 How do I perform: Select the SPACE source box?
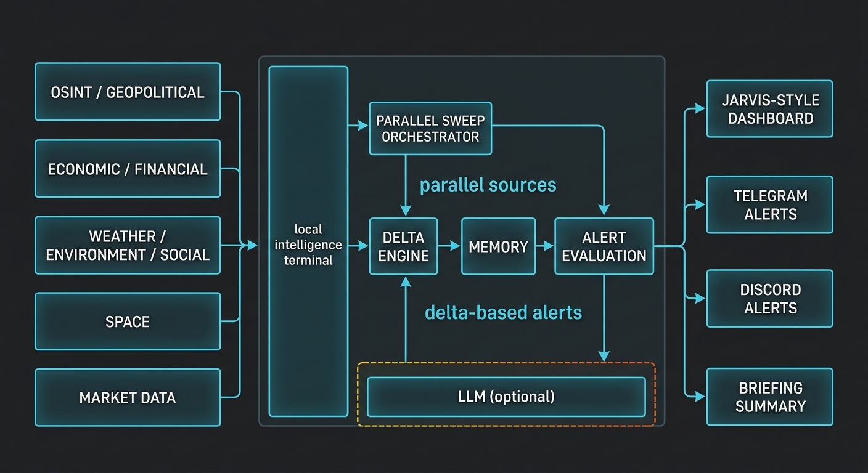[x=128, y=321]
